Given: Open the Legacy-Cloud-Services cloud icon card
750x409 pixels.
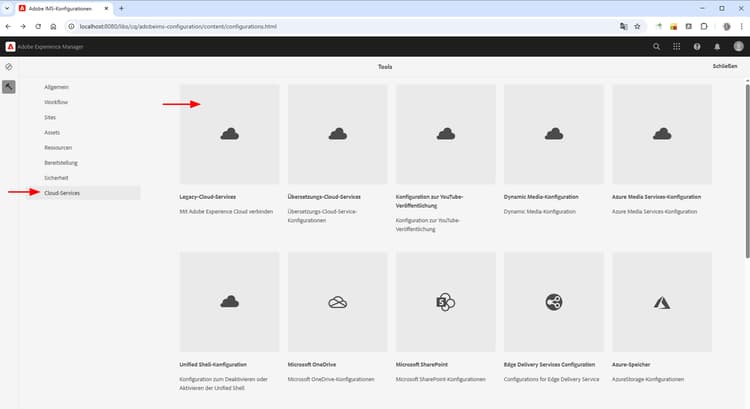Looking at the screenshot, I should click(x=230, y=134).
